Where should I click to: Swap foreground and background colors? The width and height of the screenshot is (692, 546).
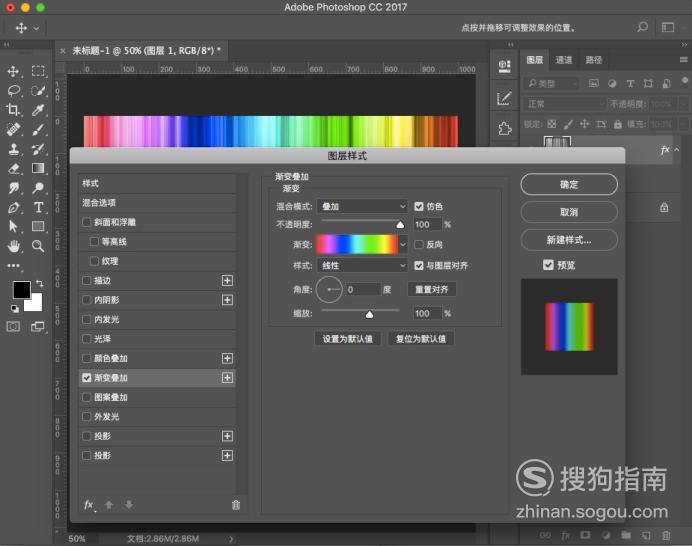[x=39, y=284]
